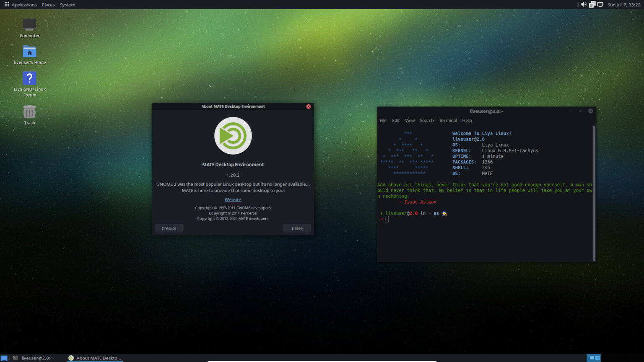This screenshot has width=644, height=362.
Task: Click Copyright 2012-2024 MATE developers line
Action: [x=233, y=219]
